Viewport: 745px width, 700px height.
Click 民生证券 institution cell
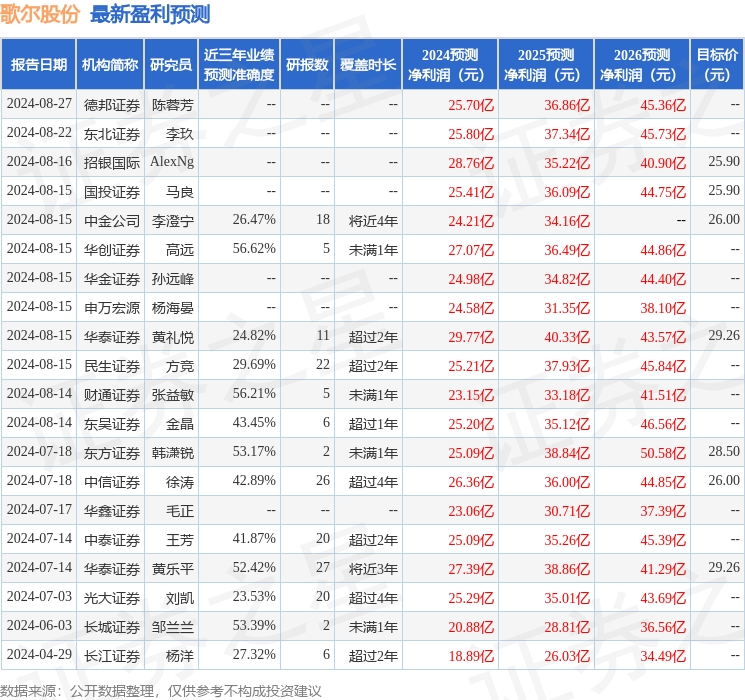112,366
